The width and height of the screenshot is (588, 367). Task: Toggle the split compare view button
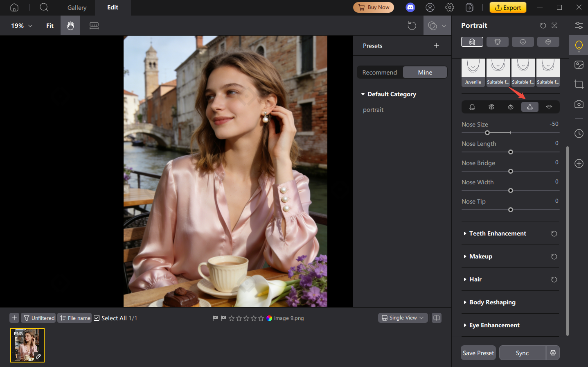point(437,318)
